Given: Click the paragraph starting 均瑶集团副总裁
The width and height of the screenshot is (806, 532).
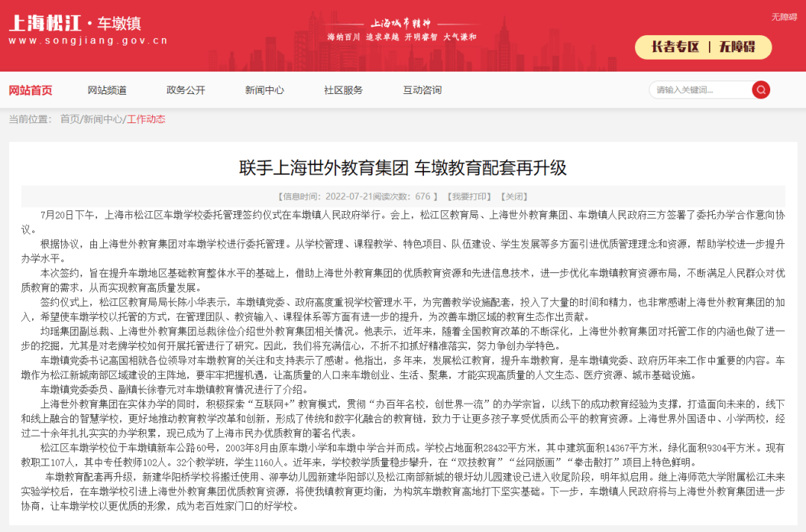Looking at the screenshot, I should pyautogui.click(x=403, y=338).
